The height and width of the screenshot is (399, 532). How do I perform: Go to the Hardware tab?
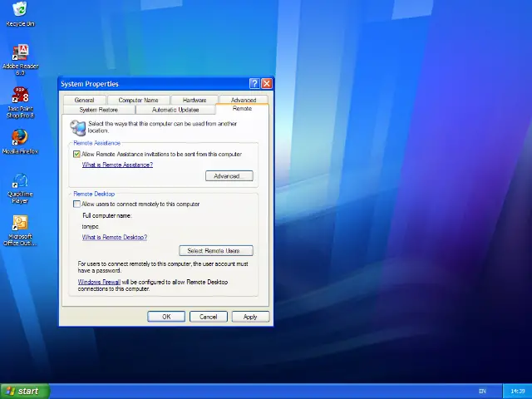point(195,100)
